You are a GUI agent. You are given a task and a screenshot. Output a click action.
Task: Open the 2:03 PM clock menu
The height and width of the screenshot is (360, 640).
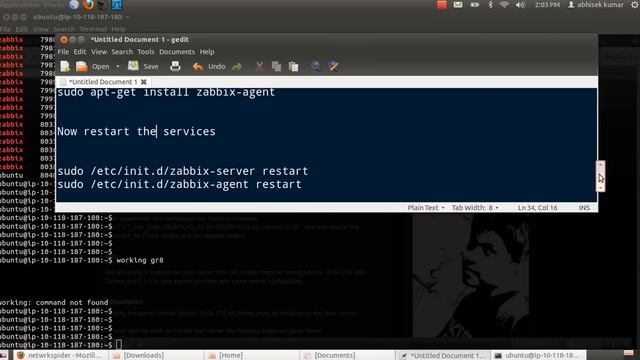pos(547,5)
